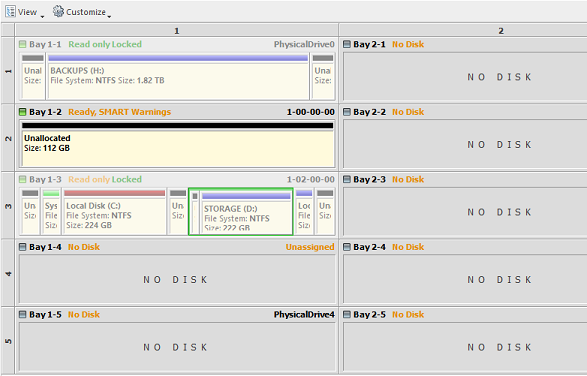Click the Bay 1-4 status icon

[x=22, y=247]
